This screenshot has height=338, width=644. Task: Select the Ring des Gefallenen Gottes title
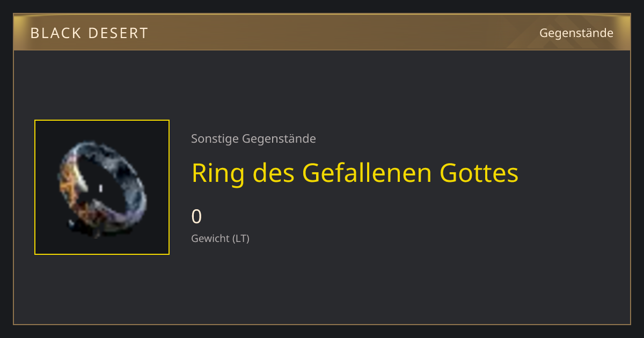point(355,173)
